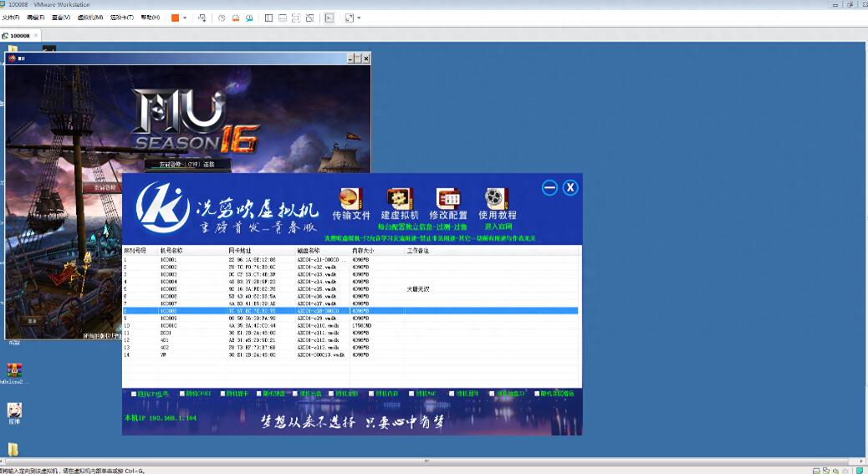Click the orange power button in VMware toolbar
The height and width of the screenshot is (474, 868).
(175, 18)
